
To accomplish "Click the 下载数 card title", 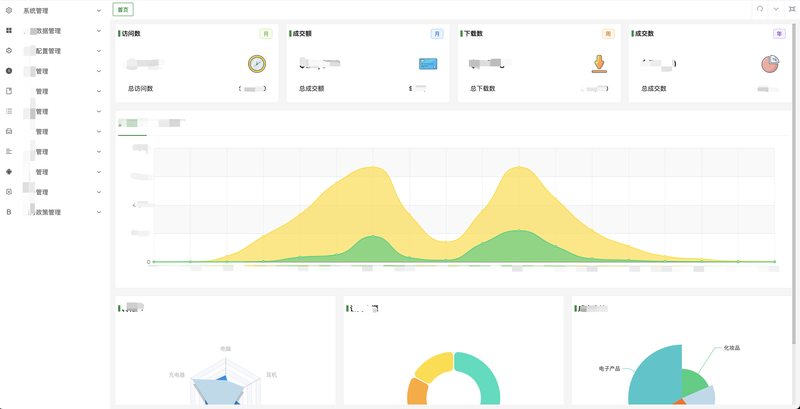I will click(473, 34).
